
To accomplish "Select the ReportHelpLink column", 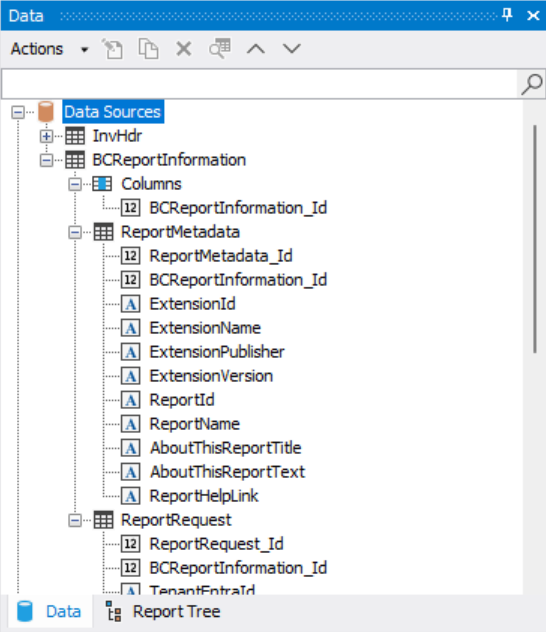I will click(x=204, y=496).
